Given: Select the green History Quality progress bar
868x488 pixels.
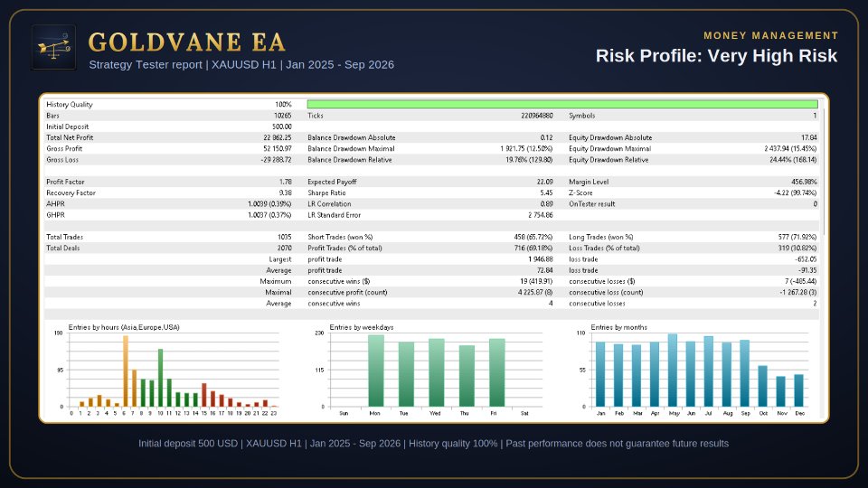Looking at the screenshot, I should click(562, 104).
